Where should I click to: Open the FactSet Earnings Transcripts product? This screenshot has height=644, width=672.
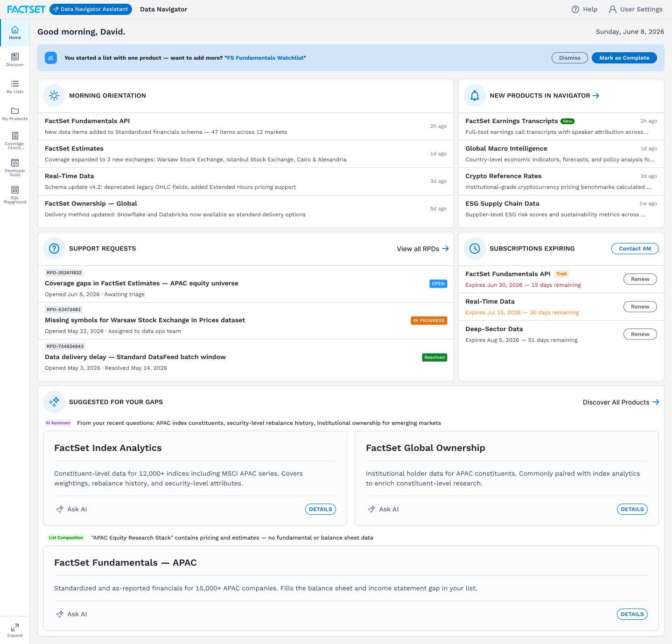point(561,126)
